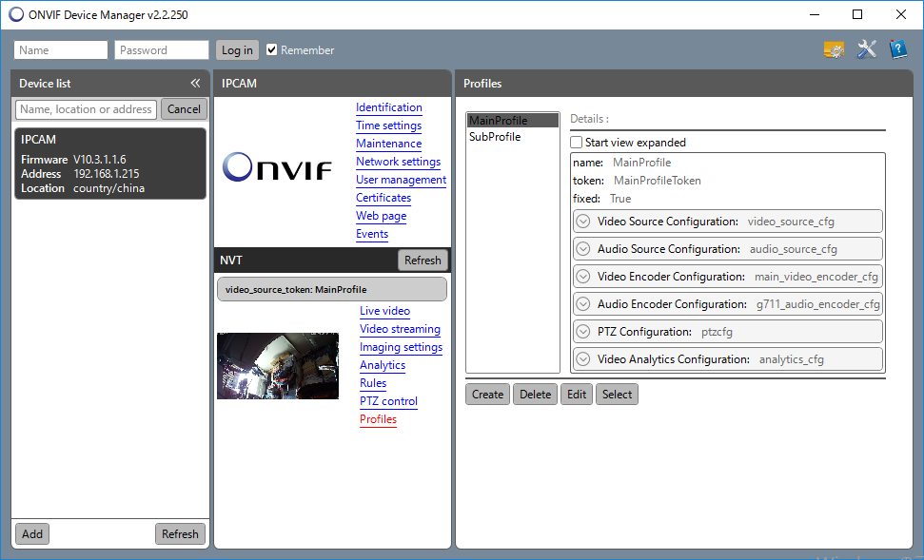Click the location value country/china
The height and width of the screenshot is (560, 924).
pyautogui.click(x=109, y=188)
